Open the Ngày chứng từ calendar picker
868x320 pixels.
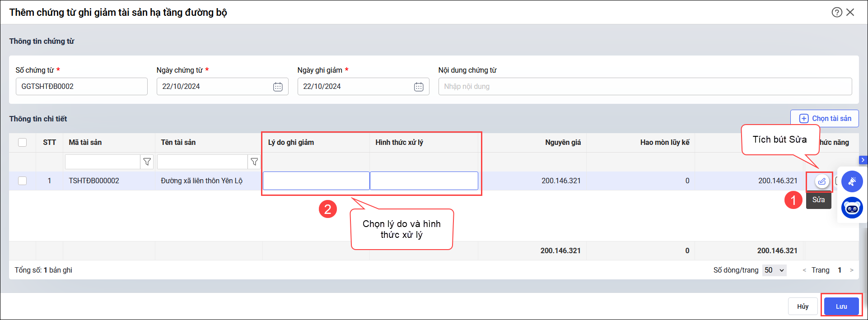(x=278, y=87)
